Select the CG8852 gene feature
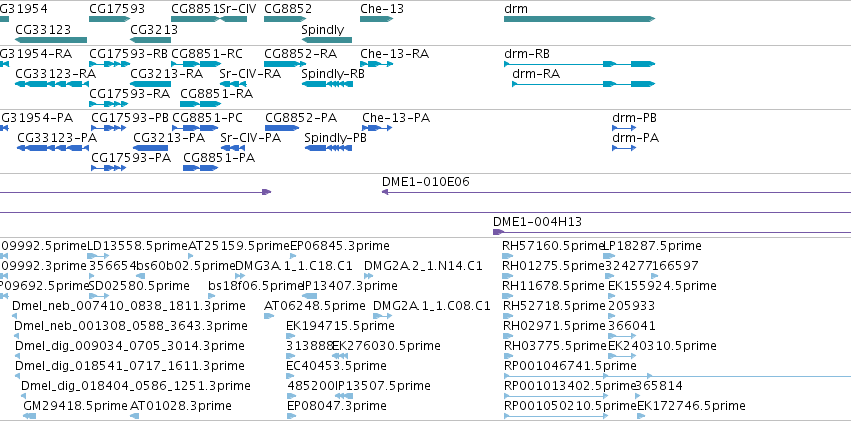Image resolution: width=851 pixels, height=421 pixels. point(285,19)
